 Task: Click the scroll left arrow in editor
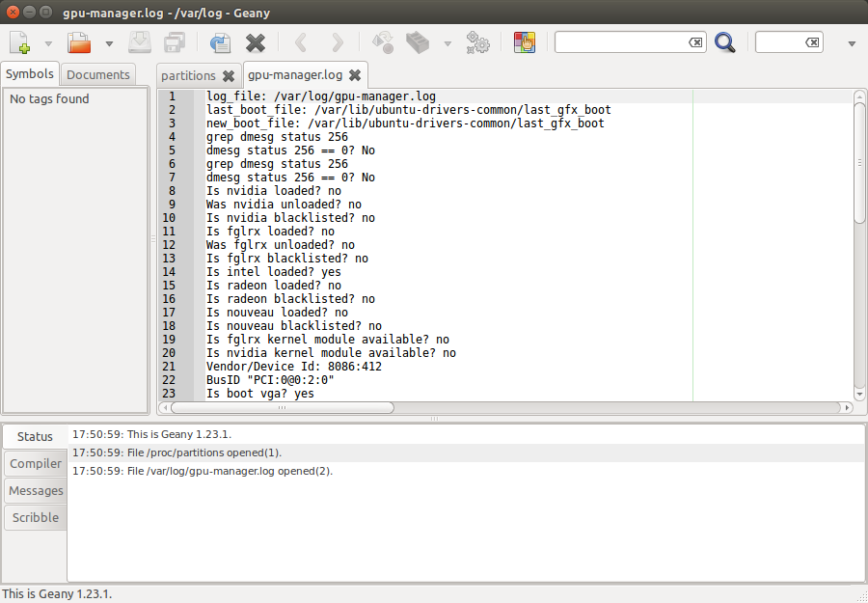tap(164, 407)
